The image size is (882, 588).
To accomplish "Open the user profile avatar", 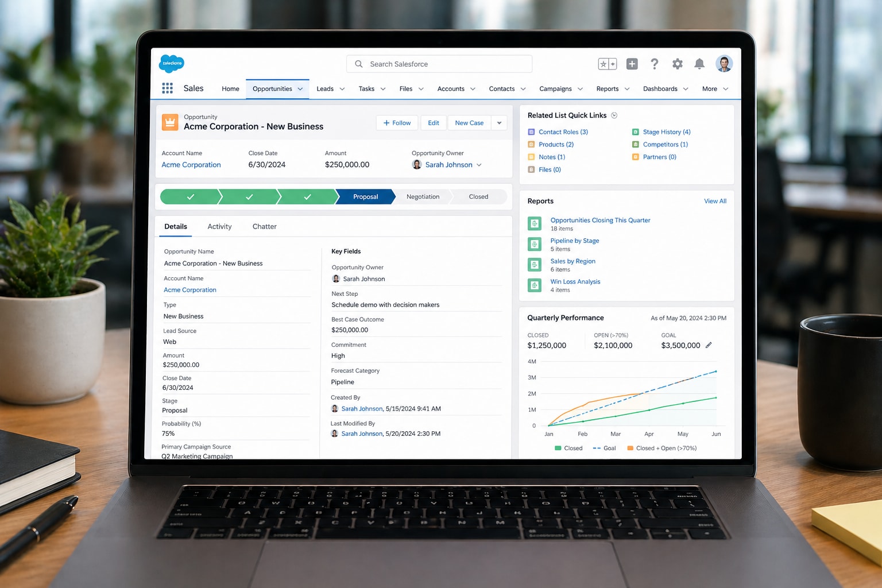I will [x=724, y=64].
